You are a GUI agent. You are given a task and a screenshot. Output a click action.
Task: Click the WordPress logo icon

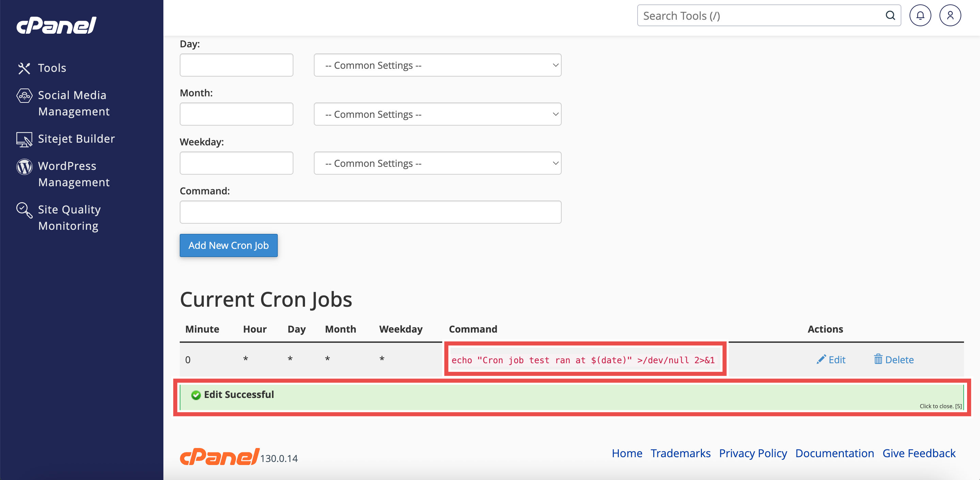24,166
